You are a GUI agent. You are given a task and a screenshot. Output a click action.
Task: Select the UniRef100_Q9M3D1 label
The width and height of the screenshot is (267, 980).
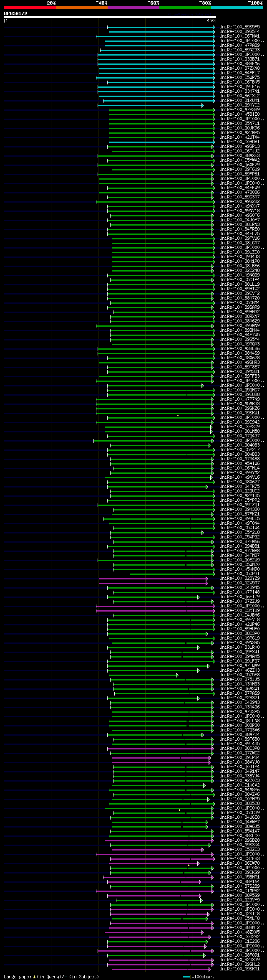pos(239,371)
